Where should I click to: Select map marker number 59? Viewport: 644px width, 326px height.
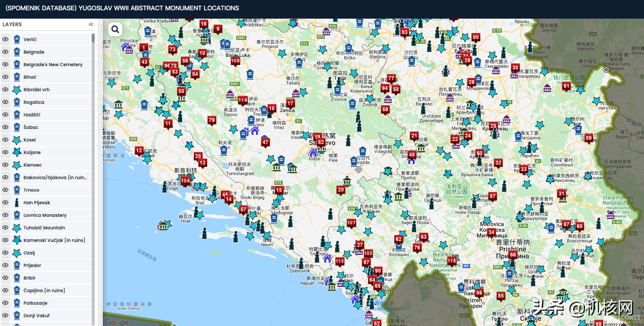(385, 110)
